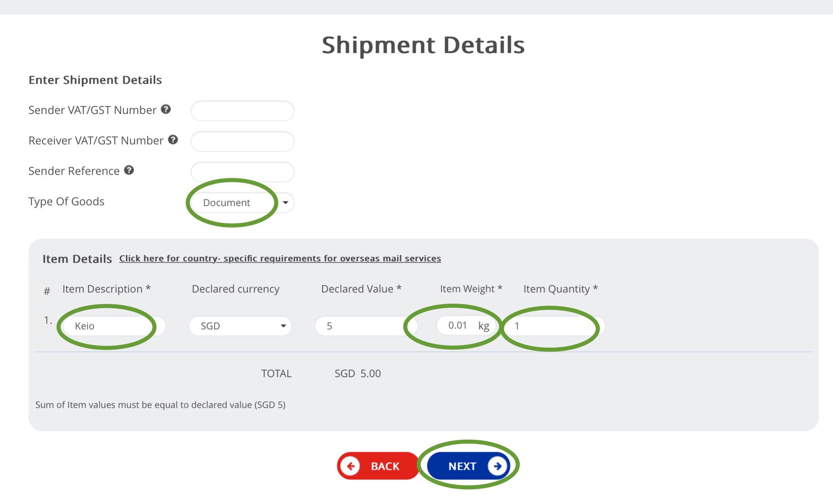Click the Sender Reference help icon
Image resolution: width=833 pixels, height=504 pixels.
(x=129, y=170)
